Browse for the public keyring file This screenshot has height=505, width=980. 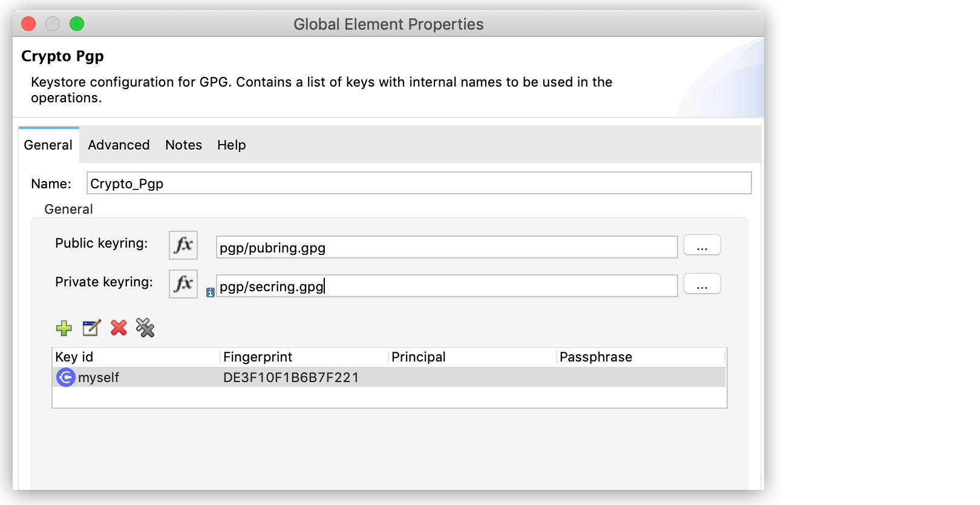point(702,245)
